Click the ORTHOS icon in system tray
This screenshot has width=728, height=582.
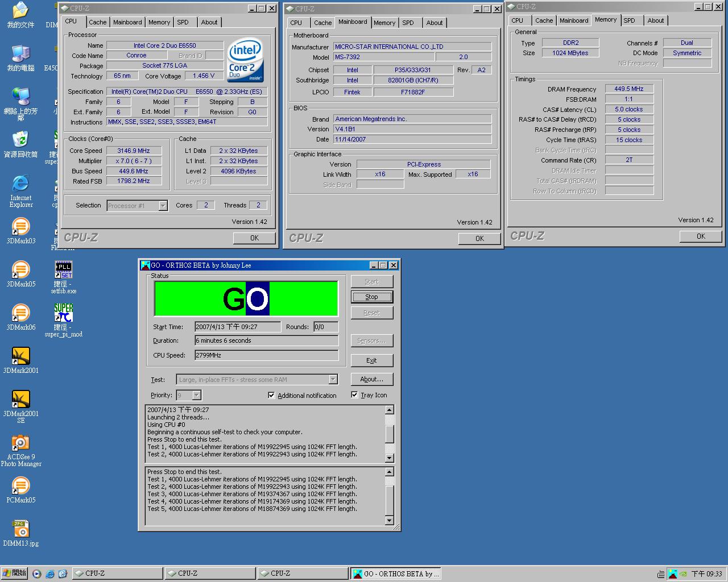[672, 574]
